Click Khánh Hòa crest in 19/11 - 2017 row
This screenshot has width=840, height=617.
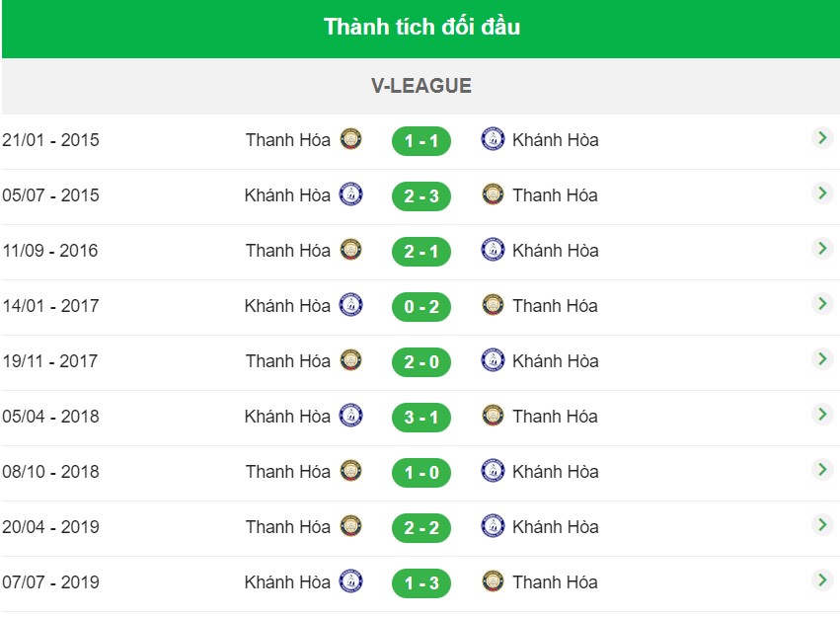coord(493,360)
